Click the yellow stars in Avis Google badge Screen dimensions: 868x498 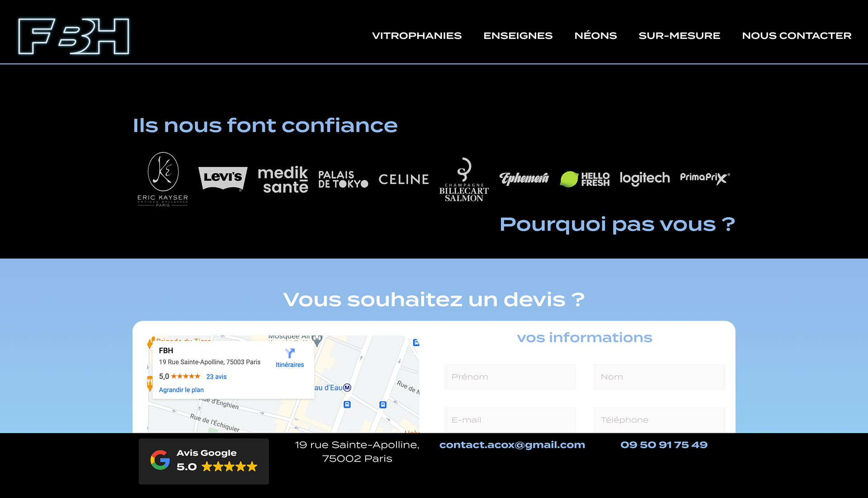pos(230,467)
